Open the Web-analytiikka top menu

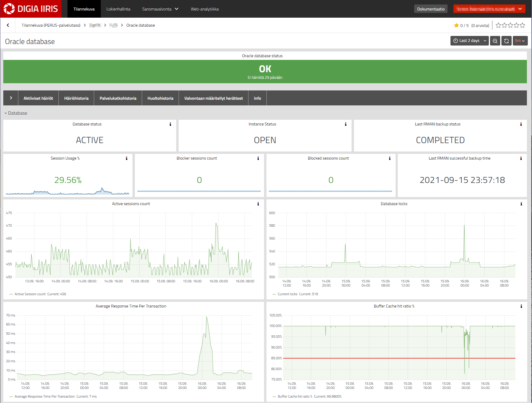point(205,9)
